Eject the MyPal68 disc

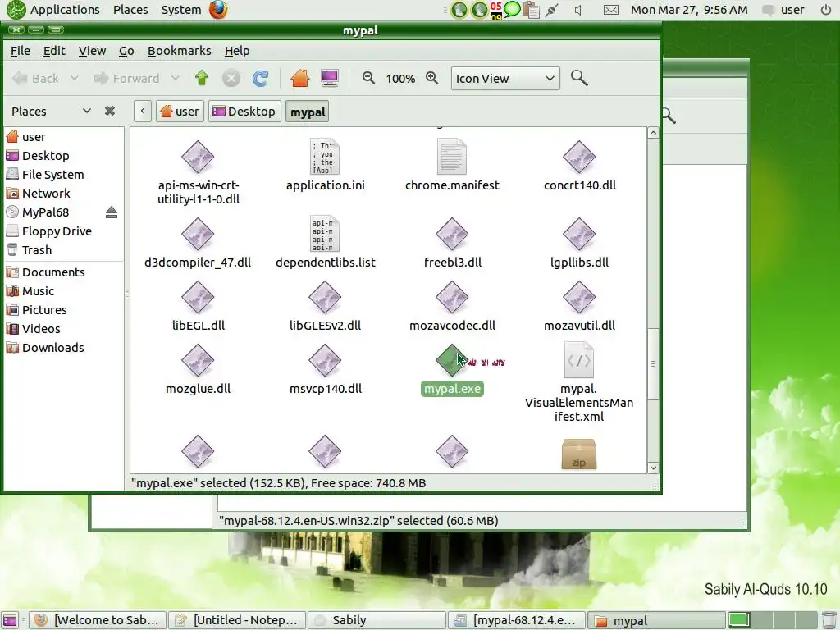[x=112, y=212]
